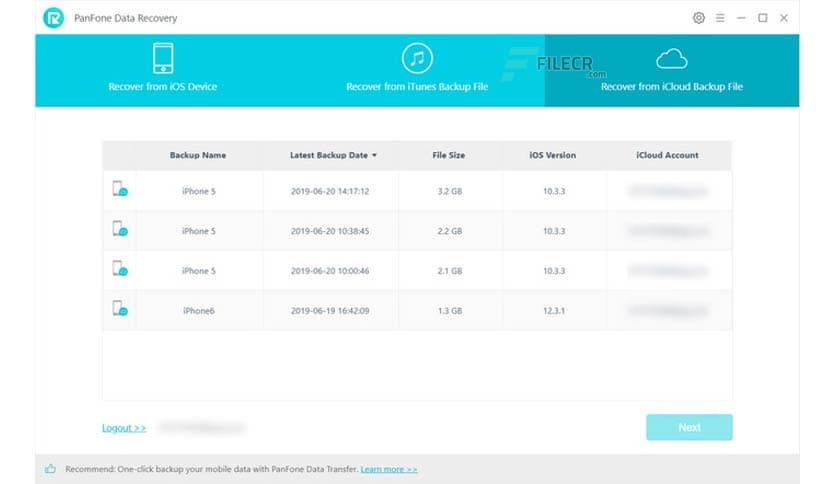Click the 1.3 GB file size cell
This screenshot has height=484, width=836.
449,311
